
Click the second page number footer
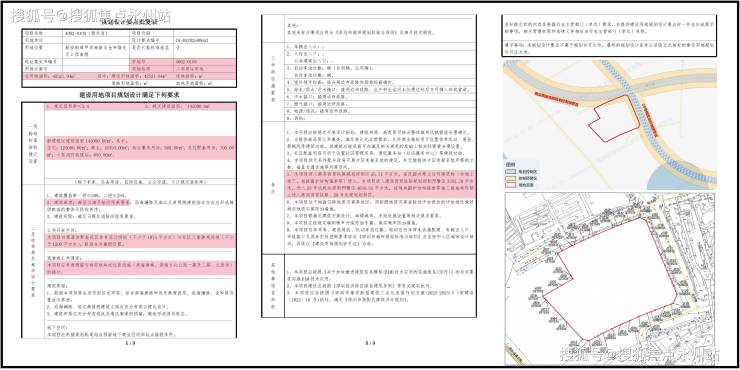369,343
